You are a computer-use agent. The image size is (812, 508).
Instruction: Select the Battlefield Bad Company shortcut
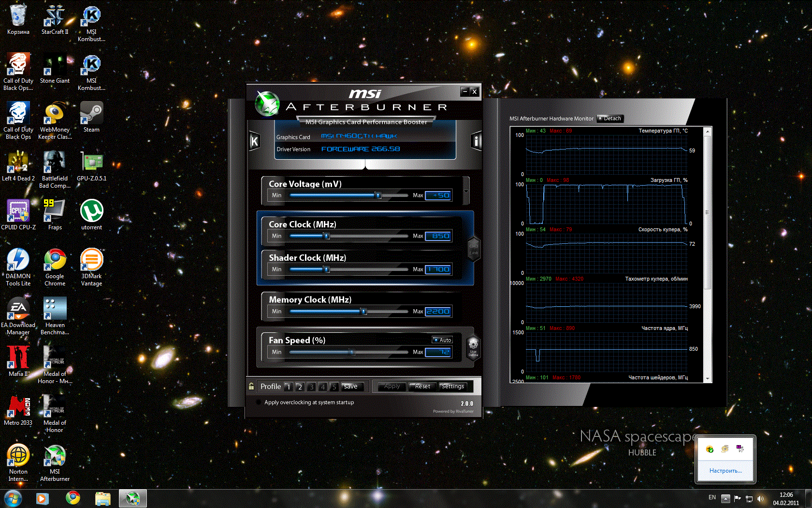click(55, 170)
